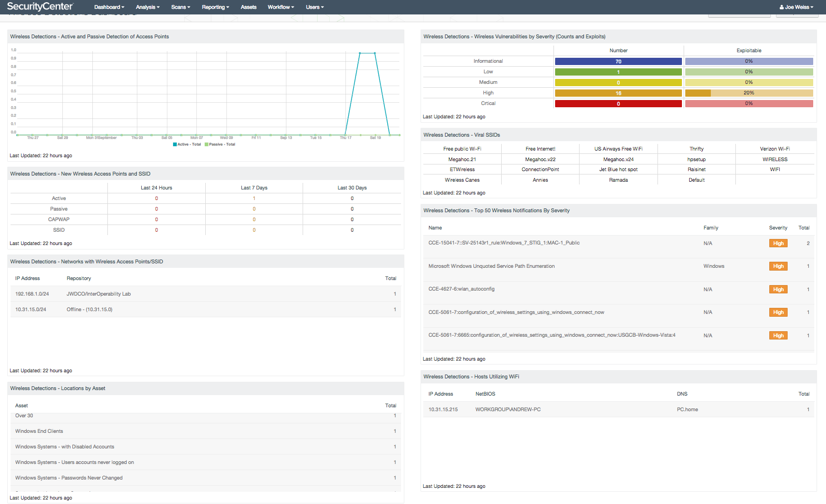Click the 'Verizon Wi-Fi' SSID cell
Screen dimensions: 826x504
click(775, 149)
